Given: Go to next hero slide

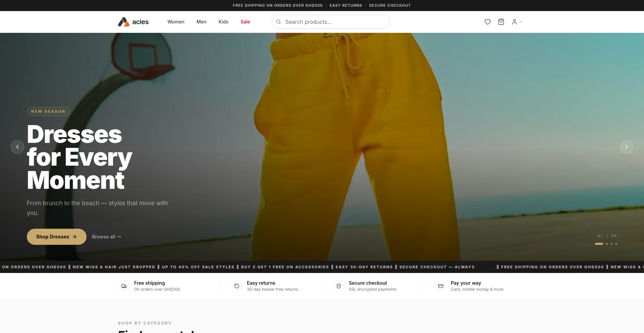Looking at the screenshot, I should [x=627, y=147].
